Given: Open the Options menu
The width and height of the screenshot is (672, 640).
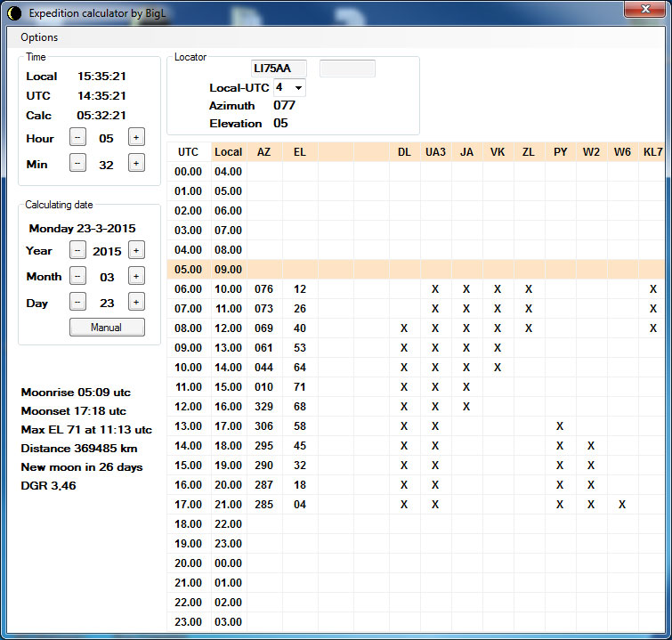Looking at the screenshot, I should click(39, 37).
